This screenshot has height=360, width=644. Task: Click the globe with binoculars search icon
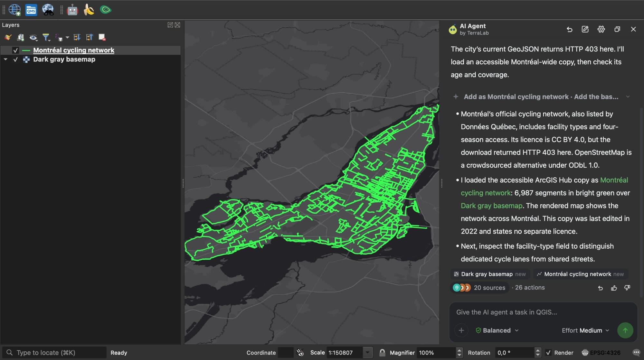point(48,10)
